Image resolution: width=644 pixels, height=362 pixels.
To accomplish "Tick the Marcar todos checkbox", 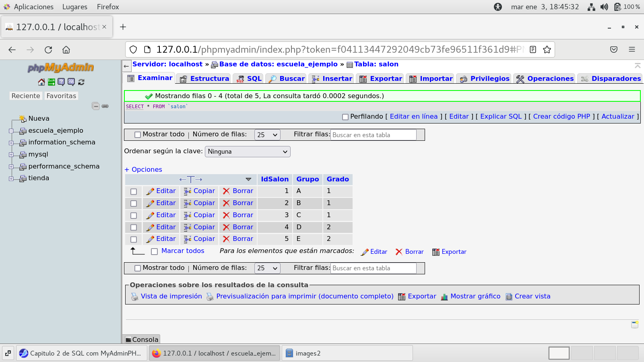I will [x=154, y=252].
